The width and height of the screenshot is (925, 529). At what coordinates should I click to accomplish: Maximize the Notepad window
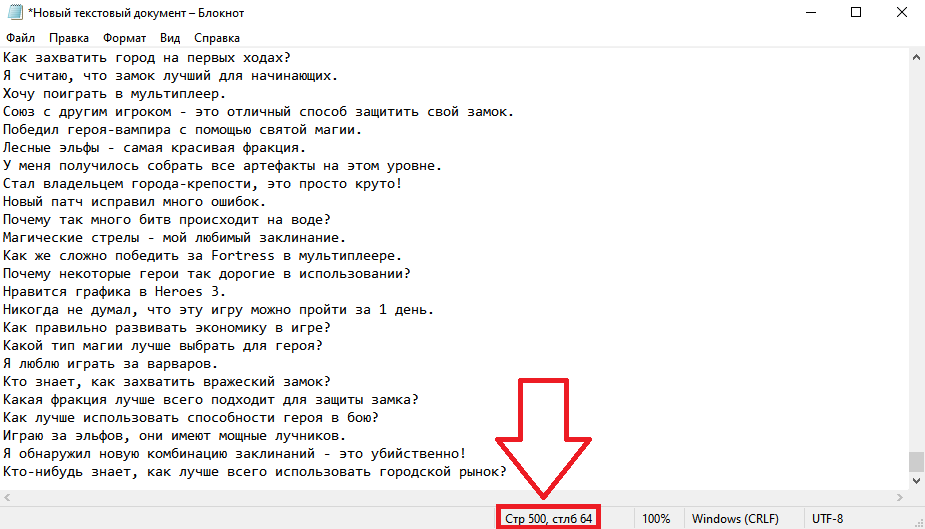856,12
